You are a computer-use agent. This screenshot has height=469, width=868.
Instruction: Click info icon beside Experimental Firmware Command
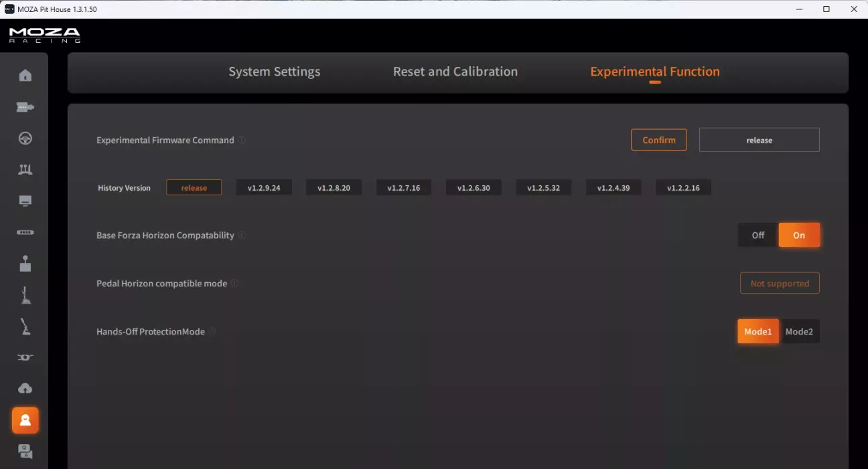point(242,140)
